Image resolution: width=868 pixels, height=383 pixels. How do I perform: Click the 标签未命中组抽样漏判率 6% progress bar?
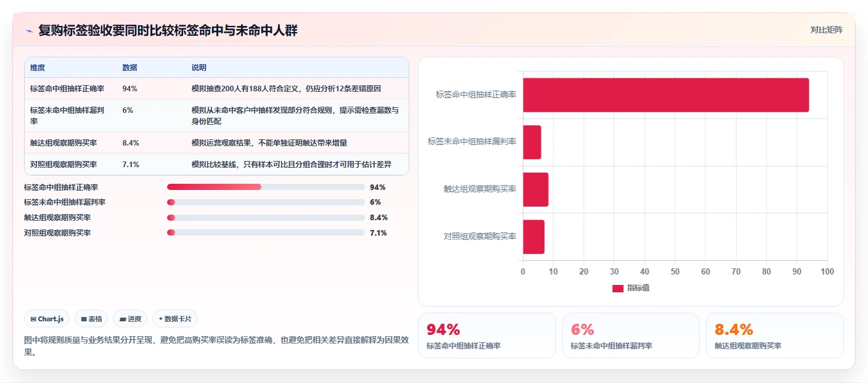click(266, 202)
